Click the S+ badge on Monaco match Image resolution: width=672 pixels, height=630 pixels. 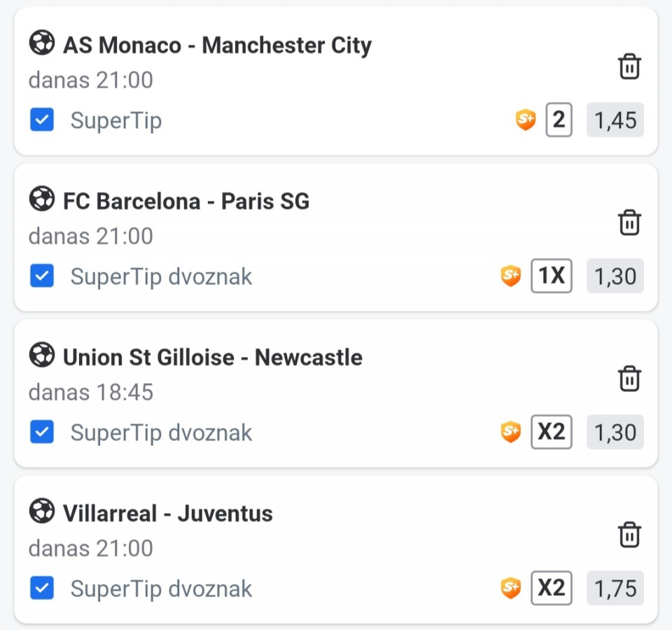tap(526, 120)
